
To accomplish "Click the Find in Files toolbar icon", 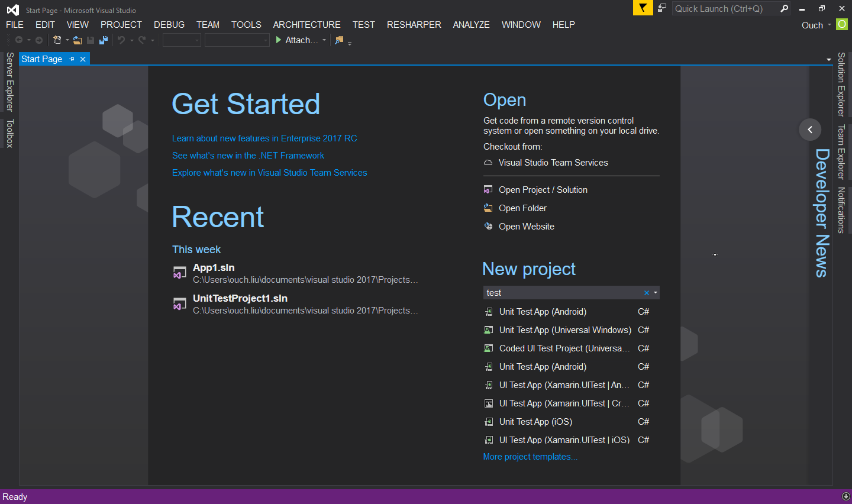I will [x=339, y=40].
